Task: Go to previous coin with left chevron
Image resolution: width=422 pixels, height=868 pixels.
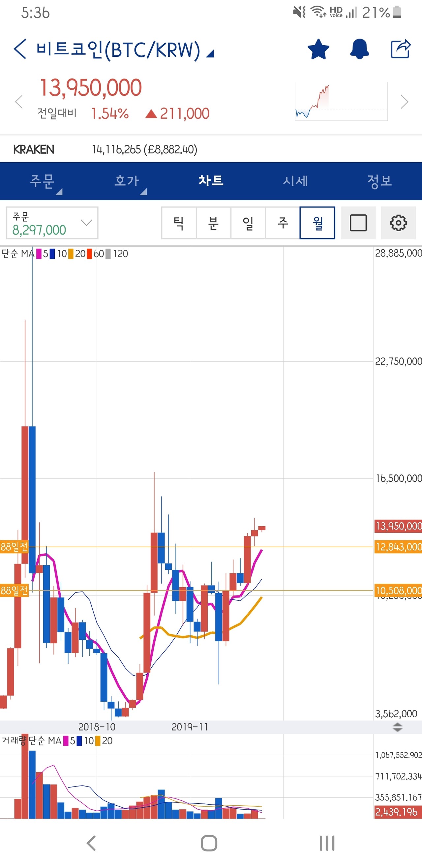Action: [19, 102]
